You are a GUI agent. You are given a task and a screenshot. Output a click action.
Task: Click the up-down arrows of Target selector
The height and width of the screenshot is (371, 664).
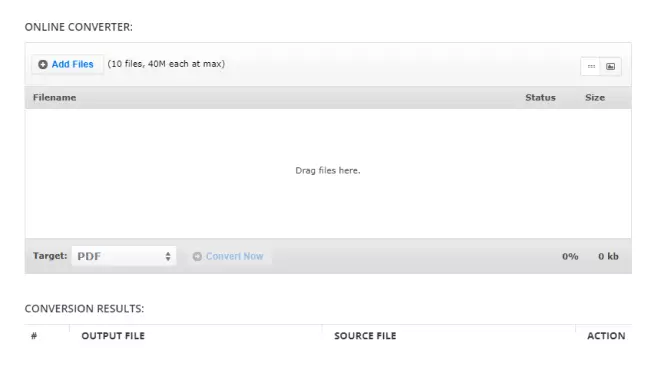[x=168, y=256]
